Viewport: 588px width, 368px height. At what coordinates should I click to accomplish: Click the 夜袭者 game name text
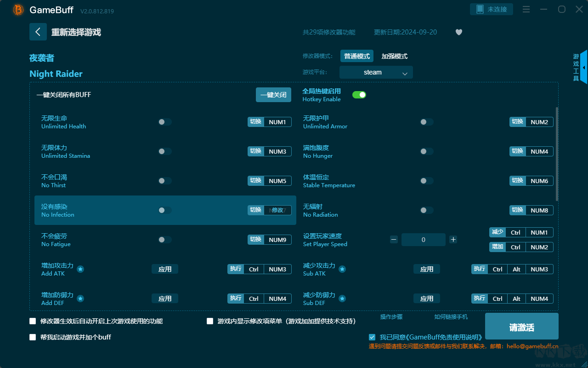(42, 58)
